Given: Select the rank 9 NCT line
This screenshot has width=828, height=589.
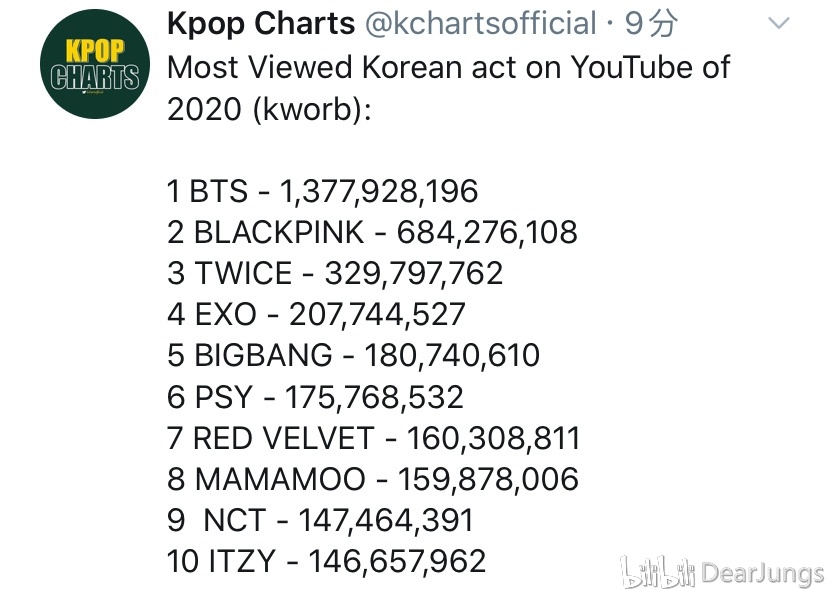Looking at the screenshot, I should click(321, 520).
